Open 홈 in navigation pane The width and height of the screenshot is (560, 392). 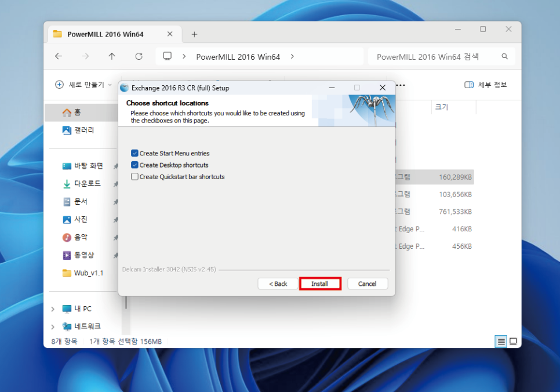point(81,112)
